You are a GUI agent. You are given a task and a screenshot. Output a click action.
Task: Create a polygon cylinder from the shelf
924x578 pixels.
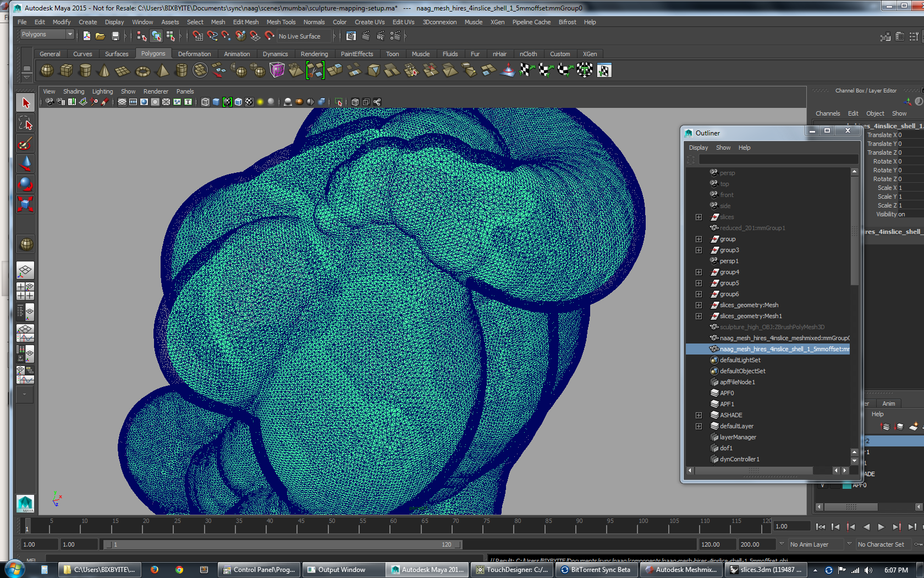[85, 70]
